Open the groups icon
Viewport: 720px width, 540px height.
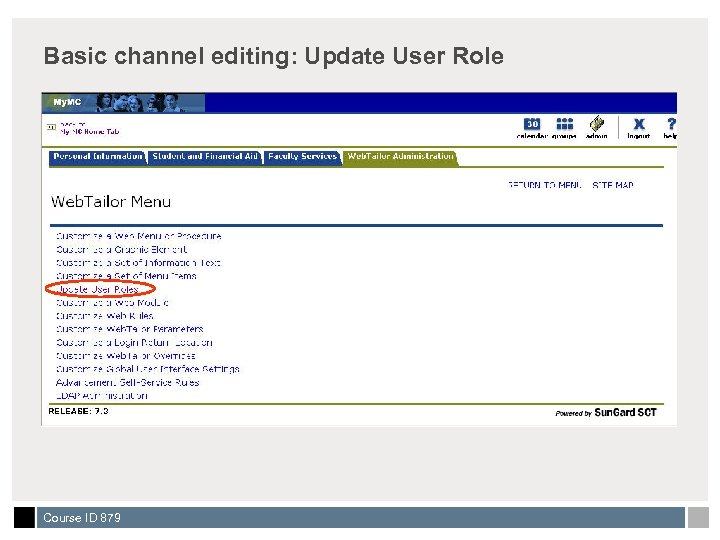pos(564,124)
